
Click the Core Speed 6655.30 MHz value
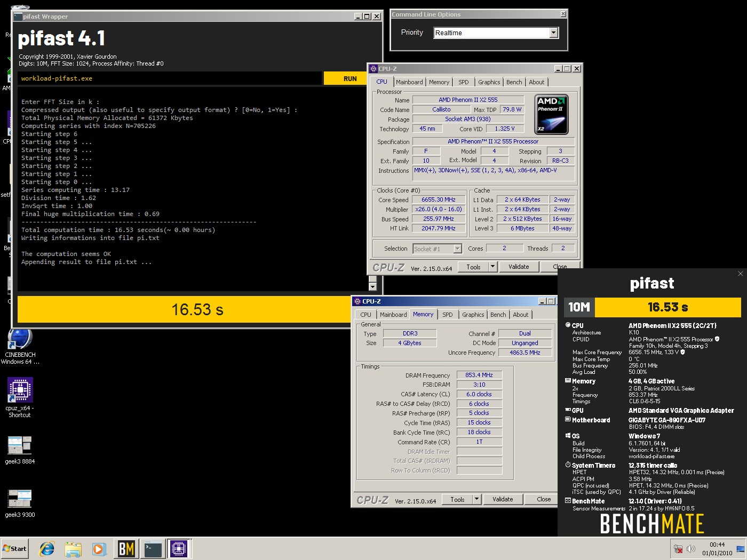tap(438, 199)
